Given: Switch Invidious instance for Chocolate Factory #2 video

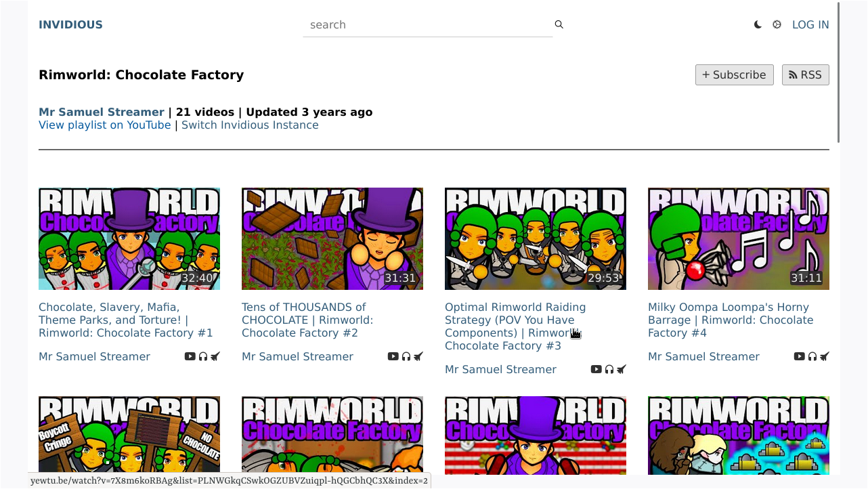Looking at the screenshot, I should (418, 356).
